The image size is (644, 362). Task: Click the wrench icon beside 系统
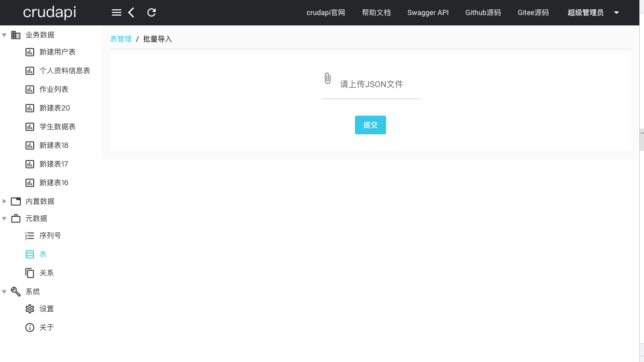coord(16,291)
